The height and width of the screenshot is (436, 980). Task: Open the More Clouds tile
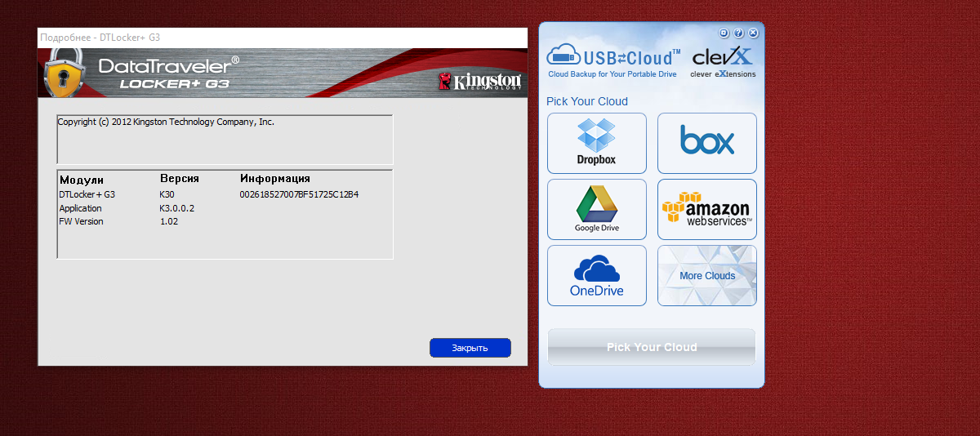[707, 275]
